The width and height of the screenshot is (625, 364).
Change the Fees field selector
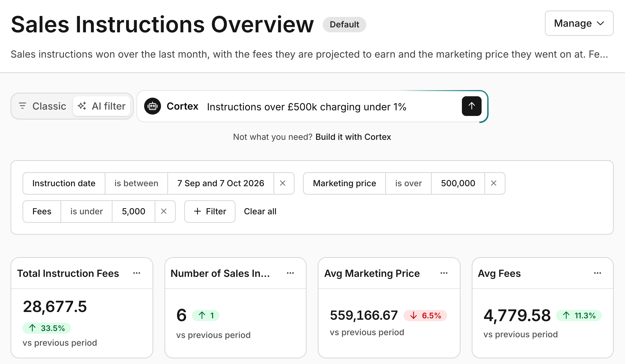[x=42, y=211]
